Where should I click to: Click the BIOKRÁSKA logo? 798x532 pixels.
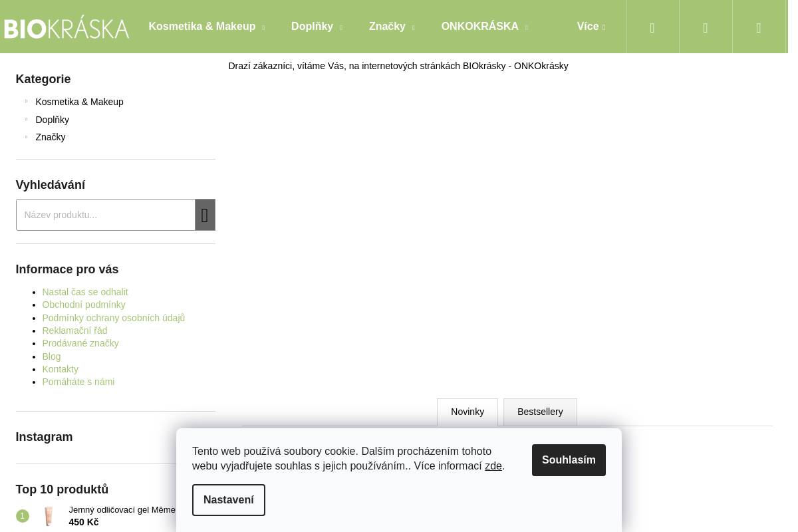(x=66, y=27)
